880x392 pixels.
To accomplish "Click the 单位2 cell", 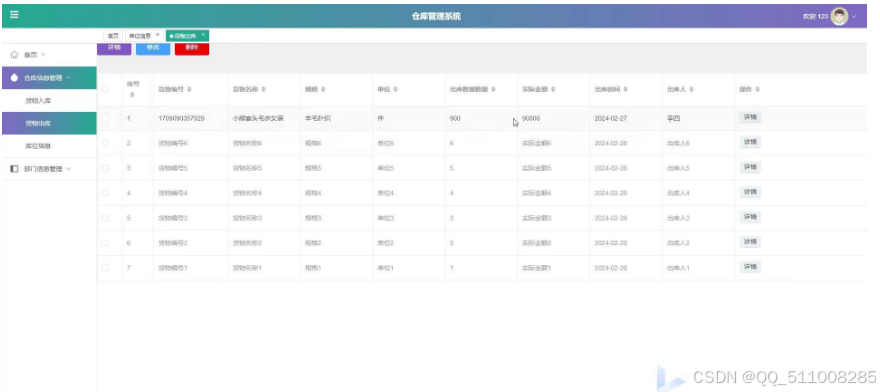I will click(385, 243).
